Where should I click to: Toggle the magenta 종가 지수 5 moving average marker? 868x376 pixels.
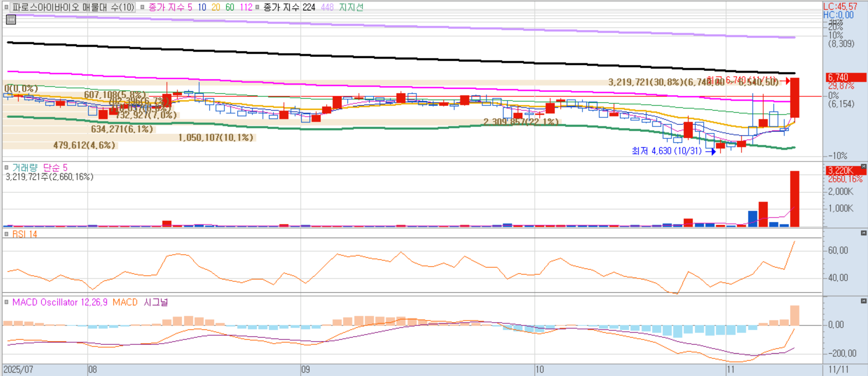142,7
